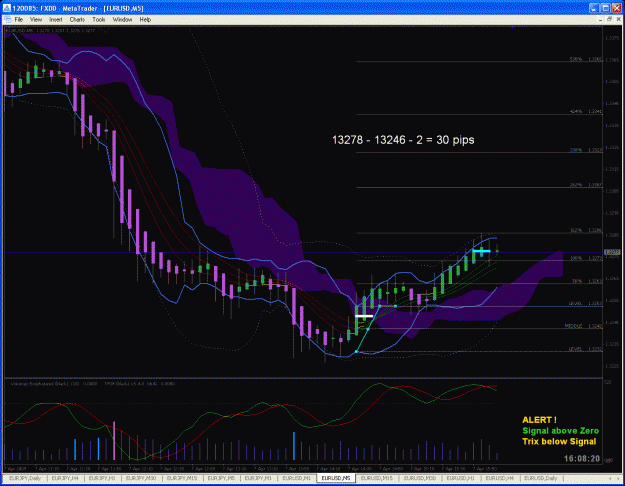The width and height of the screenshot is (625, 486).
Task: Click the current price tag on price axis
Action: tap(612, 252)
